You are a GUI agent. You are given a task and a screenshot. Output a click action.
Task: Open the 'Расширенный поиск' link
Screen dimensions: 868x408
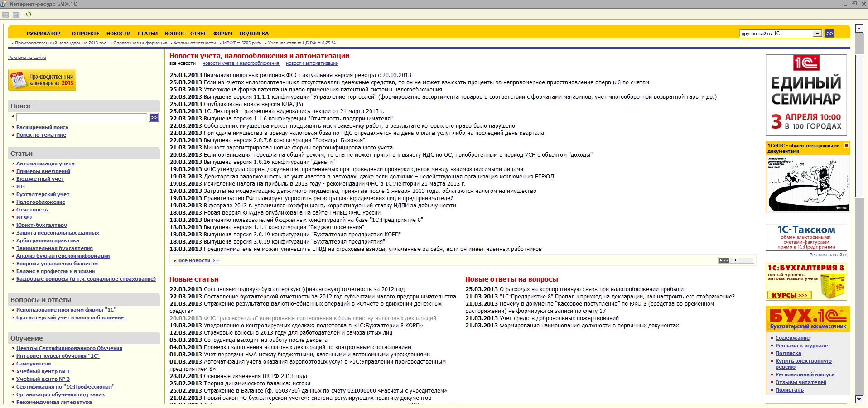[42, 127]
